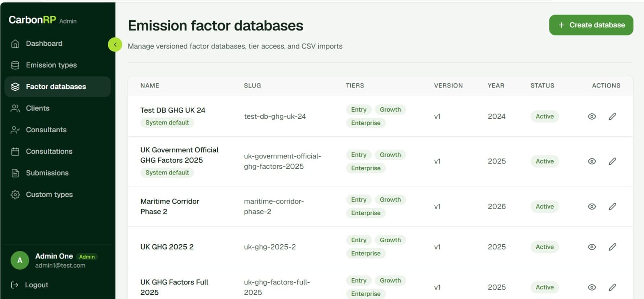This screenshot has width=644, height=299.
Task: Click the Admin One avatar
Action: point(20,260)
